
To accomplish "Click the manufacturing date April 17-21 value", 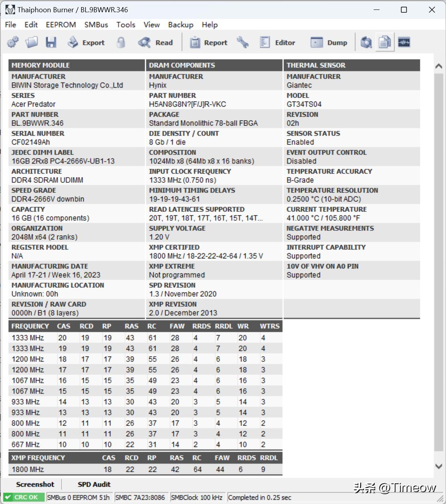I will coord(56,275).
